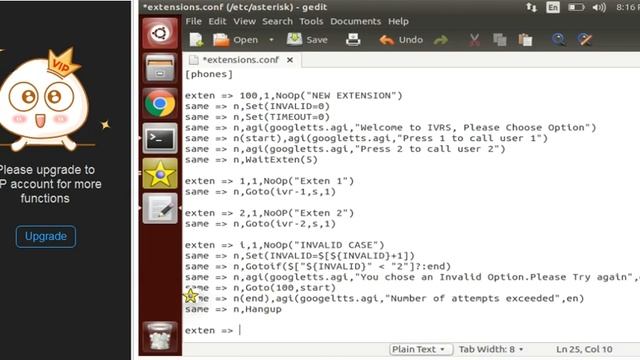Click the 'You chose an Invalid Option' line
Screen dimensions: 640x360
(412, 277)
